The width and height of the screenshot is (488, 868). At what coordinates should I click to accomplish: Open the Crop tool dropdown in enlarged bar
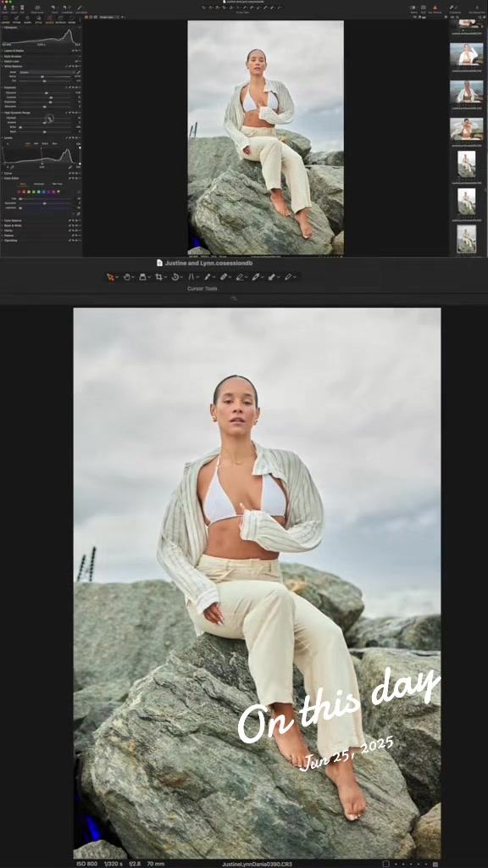165,277
